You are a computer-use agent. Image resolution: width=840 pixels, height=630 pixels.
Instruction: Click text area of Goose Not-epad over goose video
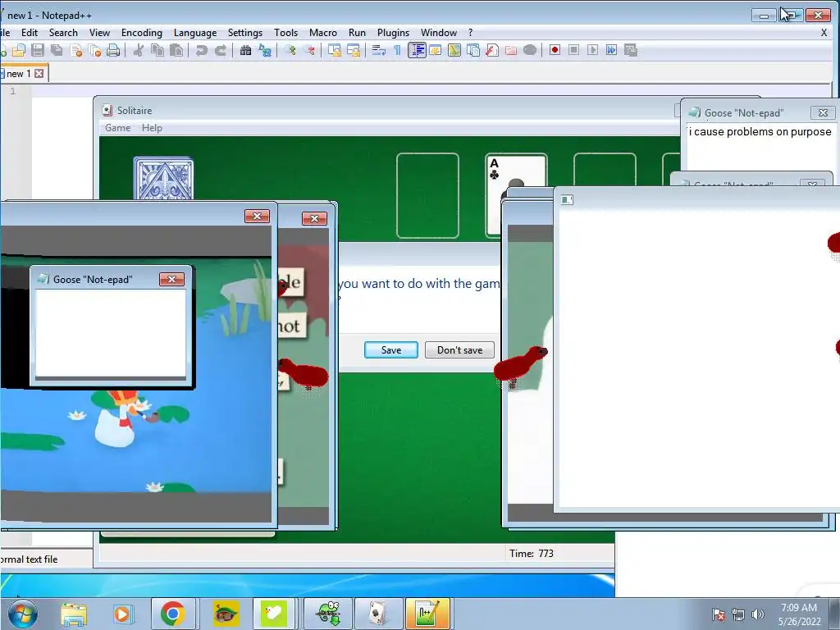coord(111,333)
